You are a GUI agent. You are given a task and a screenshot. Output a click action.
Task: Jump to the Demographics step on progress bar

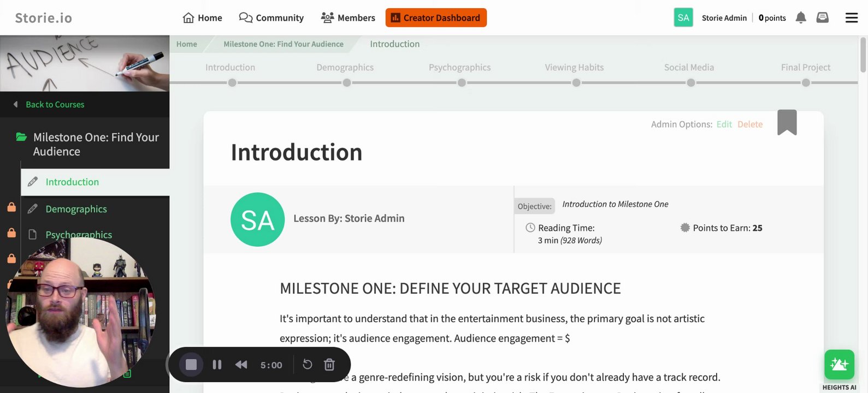(x=347, y=82)
